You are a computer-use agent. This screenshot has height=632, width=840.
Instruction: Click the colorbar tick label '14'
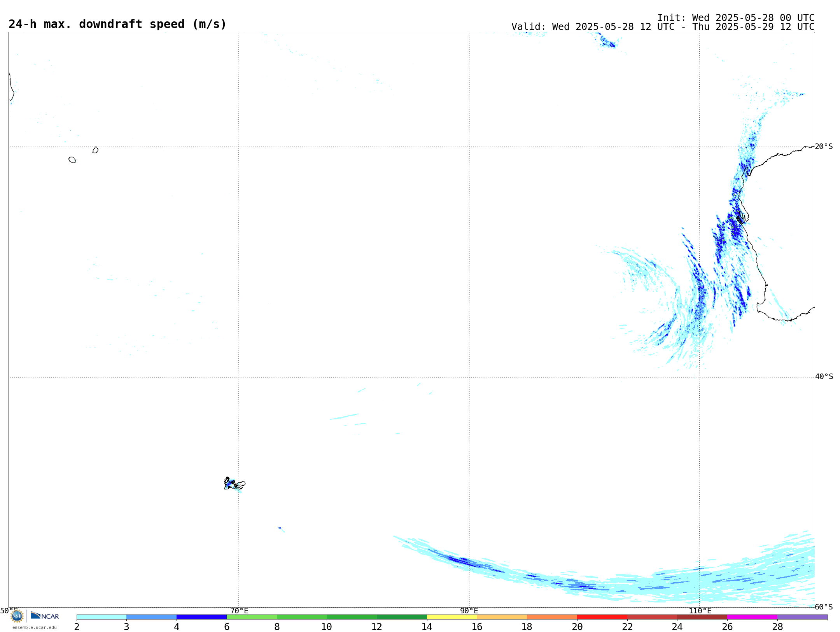(x=427, y=627)
